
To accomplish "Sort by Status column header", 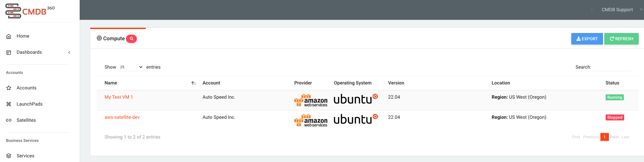I will click(612, 83).
